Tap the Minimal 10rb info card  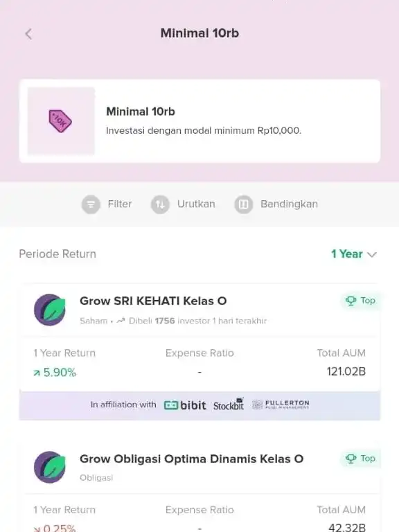(199, 121)
